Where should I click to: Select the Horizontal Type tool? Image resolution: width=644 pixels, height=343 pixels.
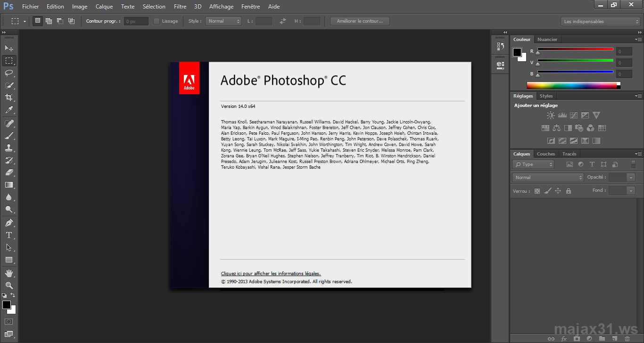[9, 235]
